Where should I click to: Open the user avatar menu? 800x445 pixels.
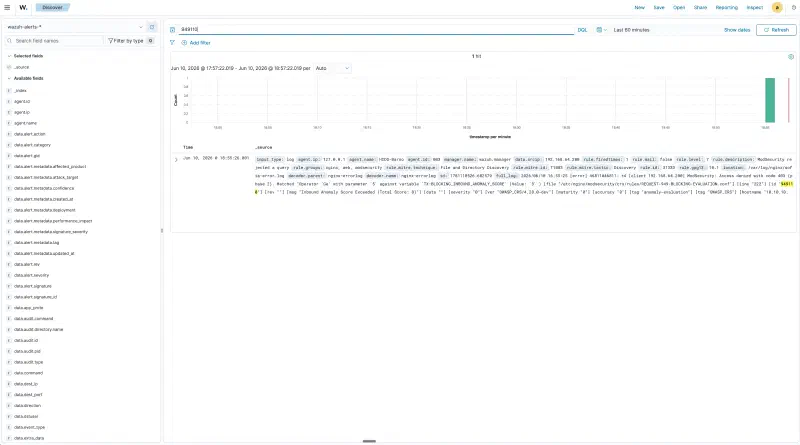777,8
